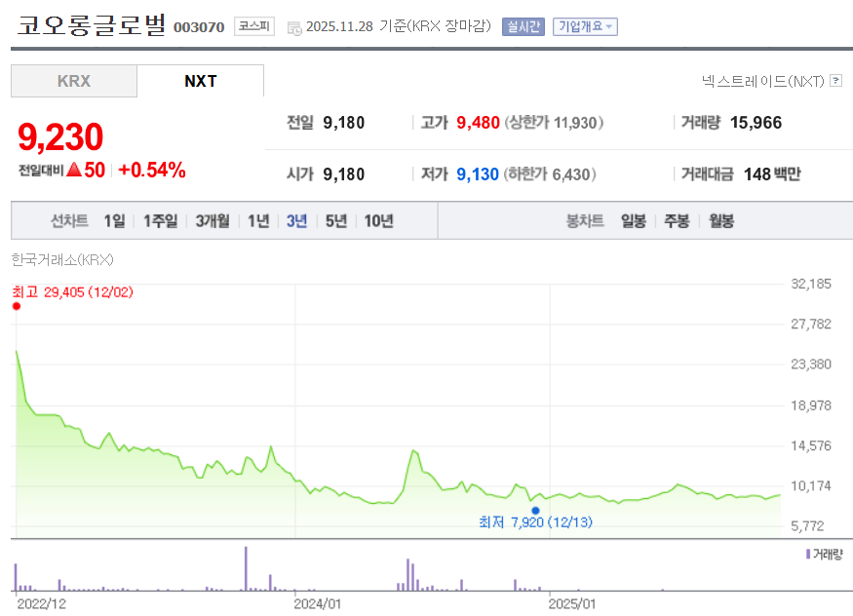Click the stock name 코오롱글로벌
The height and width of the screenshot is (616, 853).
tap(91, 25)
